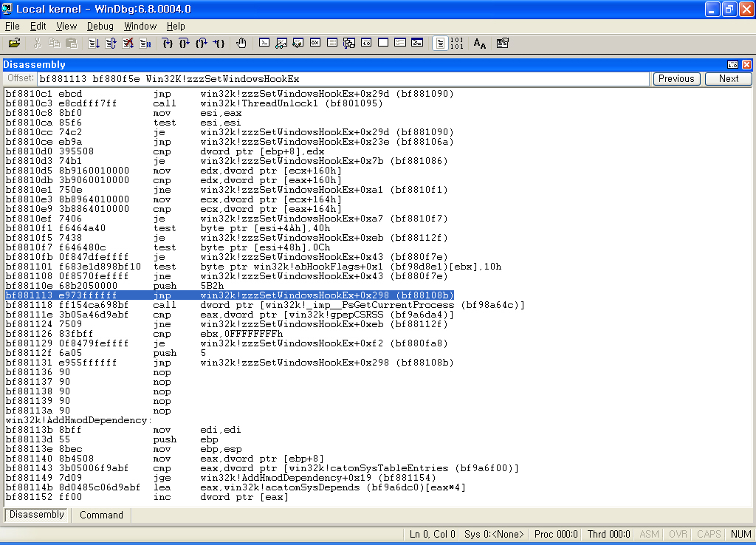The width and height of the screenshot is (756, 545).
Task: Select line bf88113d push ebp
Action: click(x=112, y=439)
